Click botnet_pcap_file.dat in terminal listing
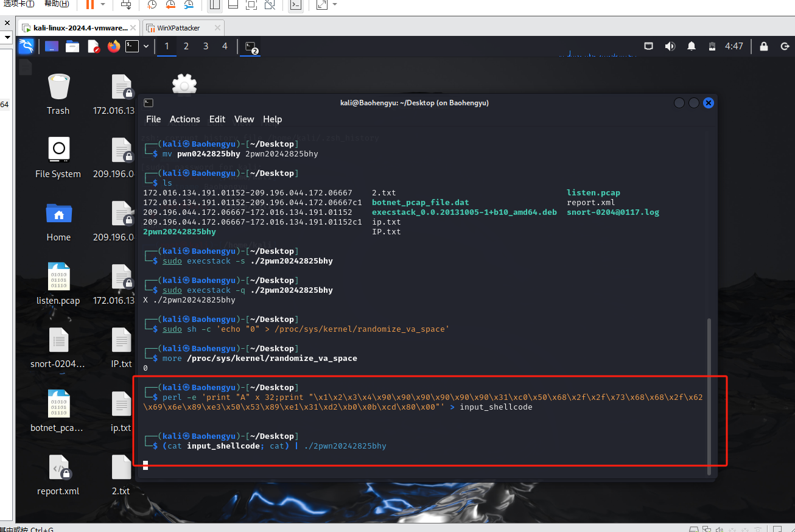This screenshot has height=532, width=795. 421,203
